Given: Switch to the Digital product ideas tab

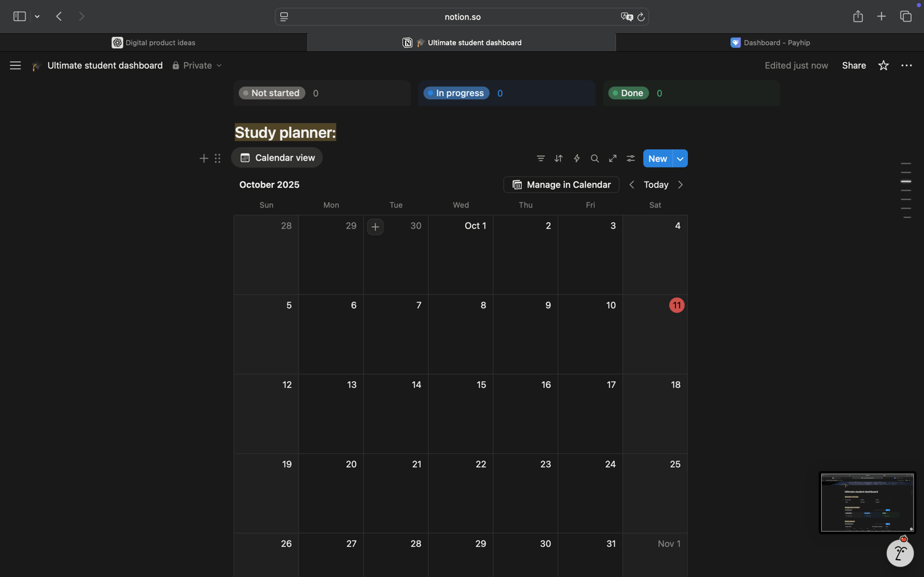Looking at the screenshot, I should click(x=154, y=42).
